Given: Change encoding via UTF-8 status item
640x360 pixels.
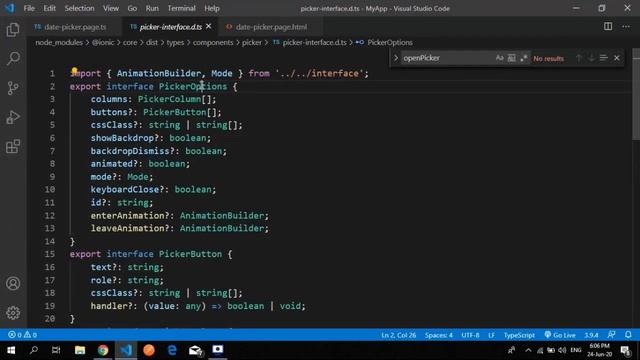Looking at the screenshot, I should click(x=470, y=335).
